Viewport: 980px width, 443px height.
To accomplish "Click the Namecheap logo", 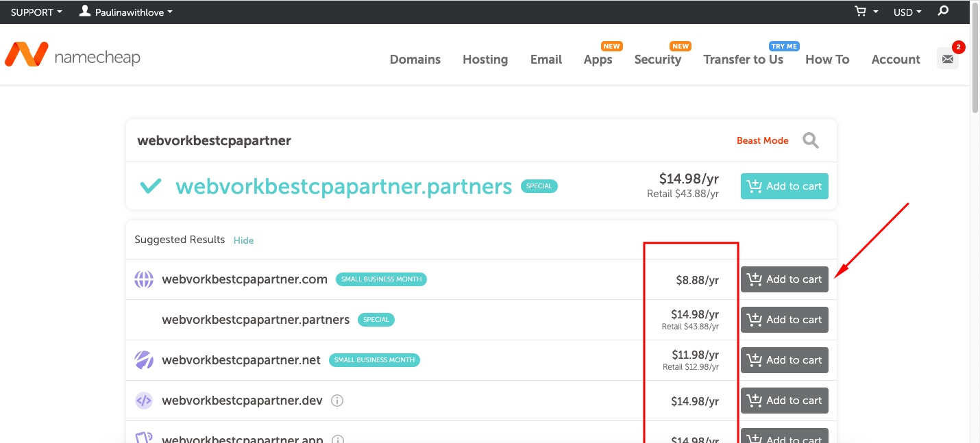I will [73, 55].
